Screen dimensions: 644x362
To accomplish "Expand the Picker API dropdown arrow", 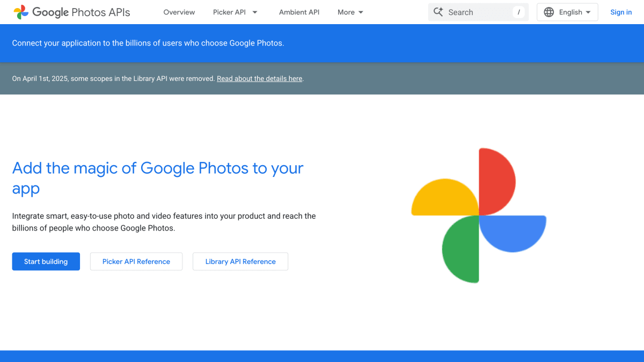I will (x=255, y=12).
